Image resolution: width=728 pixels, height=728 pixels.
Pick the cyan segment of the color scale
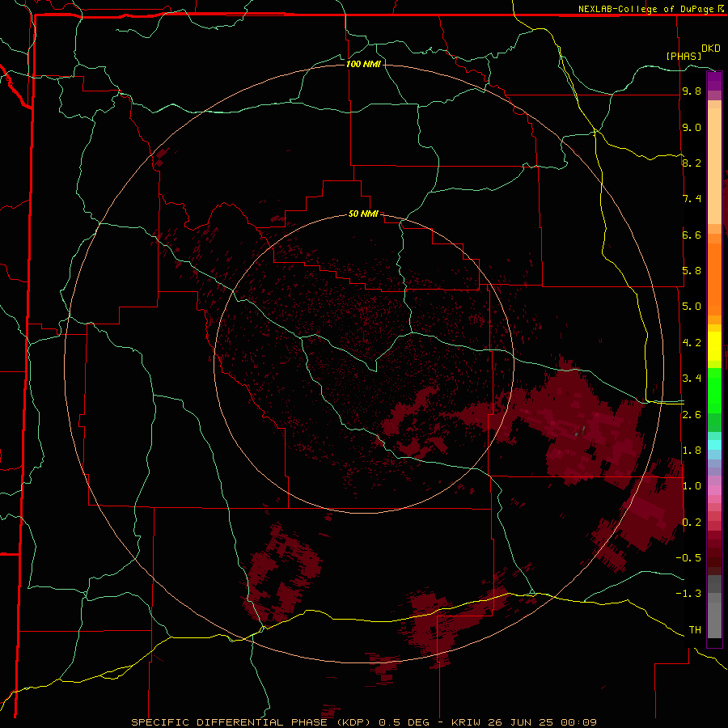(714, 445)
